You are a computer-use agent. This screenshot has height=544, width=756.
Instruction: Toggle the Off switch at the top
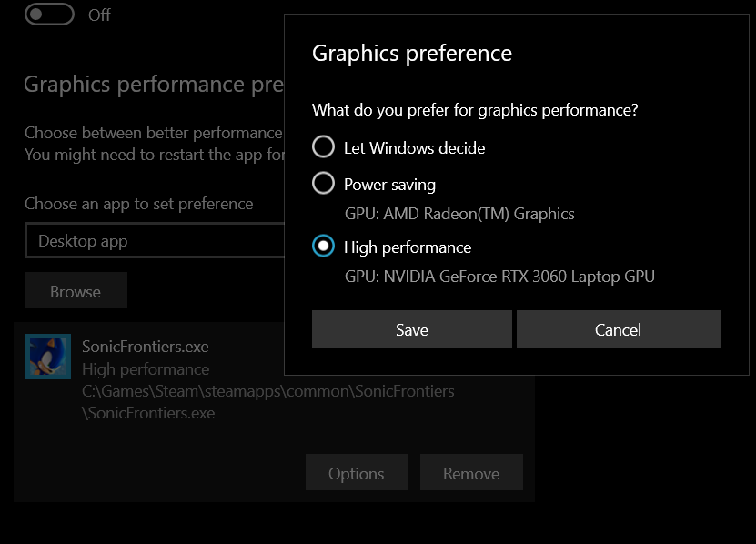tap(49, 15)
